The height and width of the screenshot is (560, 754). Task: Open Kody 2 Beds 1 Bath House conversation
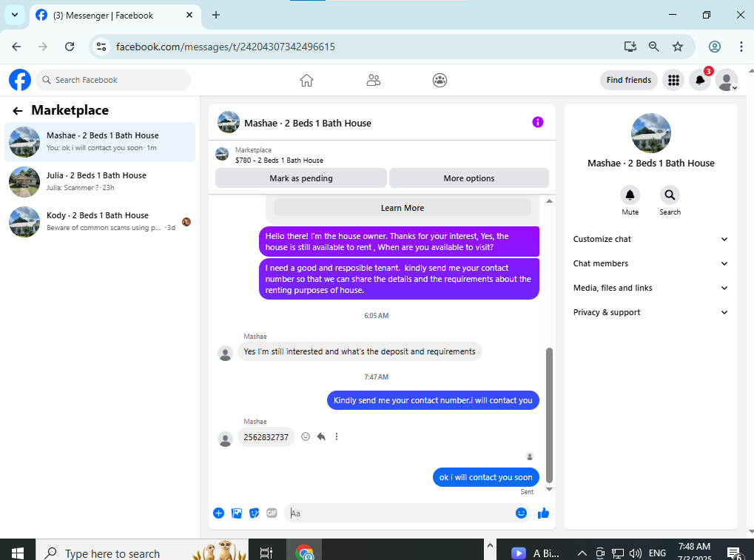[100, 222]
